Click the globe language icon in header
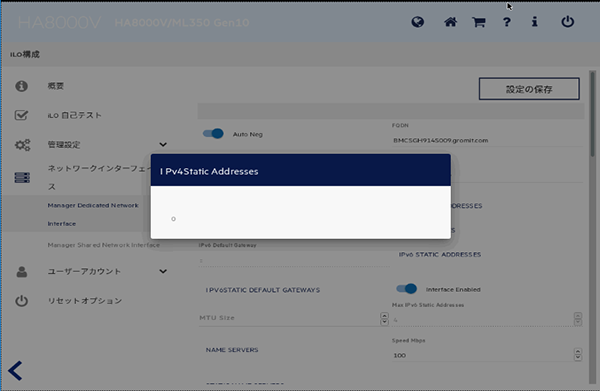Image resolution: width=600 pixels, height=391 pixels. pyautogui.click(x=417, y=22)
